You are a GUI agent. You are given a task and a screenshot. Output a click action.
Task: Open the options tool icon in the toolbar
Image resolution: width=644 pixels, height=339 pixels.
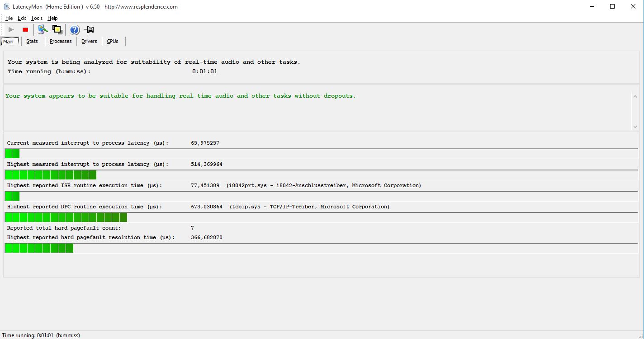pyautogui.click(x=43, y=30)
